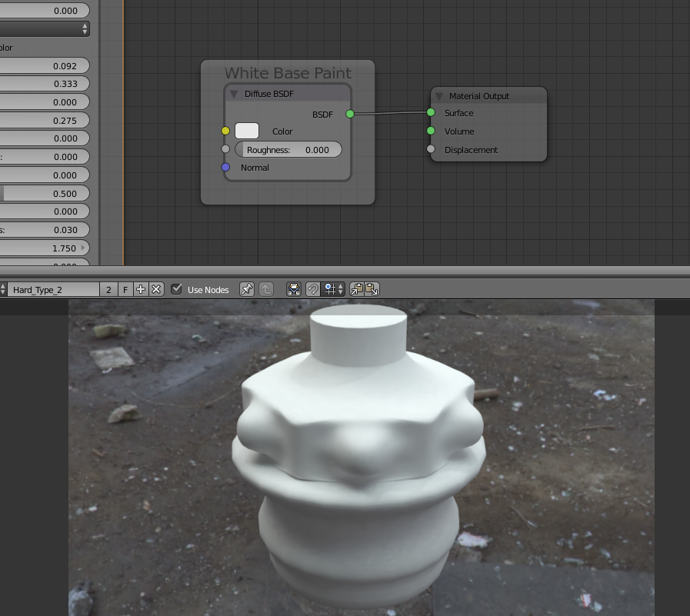690x616 pixels.
Task: Open the snap element type dropdown
Action: pyautogui.click(x=333, y=289)
